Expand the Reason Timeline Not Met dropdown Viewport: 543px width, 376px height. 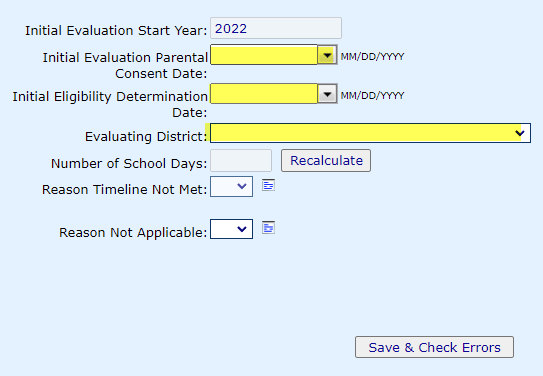tap(231, 186)
